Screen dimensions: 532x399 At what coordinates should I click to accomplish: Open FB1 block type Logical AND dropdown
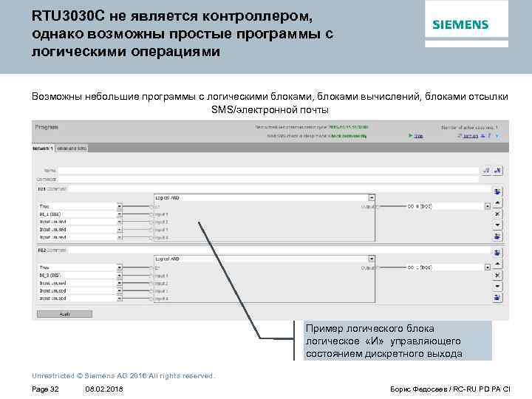coord(372,197)
